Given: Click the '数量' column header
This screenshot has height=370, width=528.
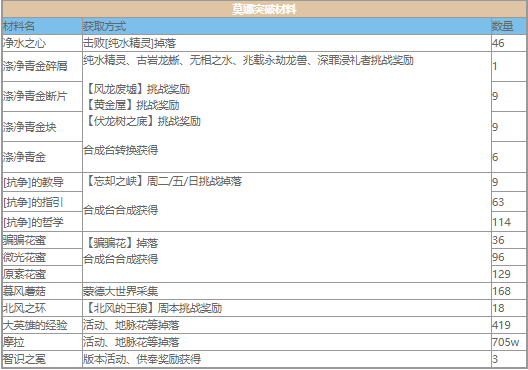Looking at the screenshot, I should 509,26.
